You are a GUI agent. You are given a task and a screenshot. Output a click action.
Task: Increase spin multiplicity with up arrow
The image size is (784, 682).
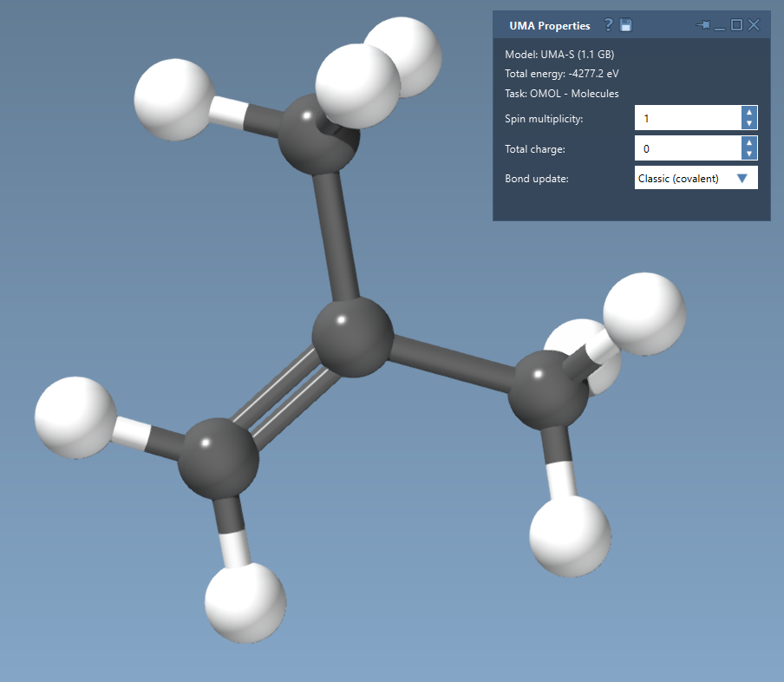[x=749, y=113]
